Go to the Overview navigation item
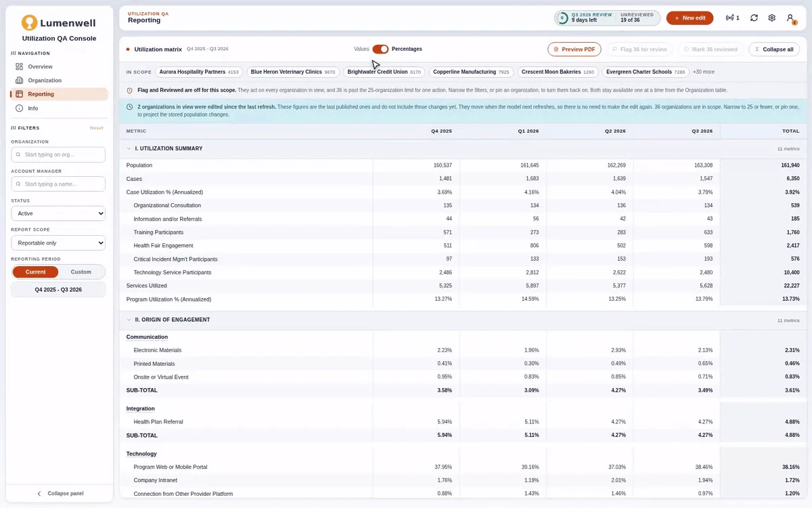 (58, 66)
